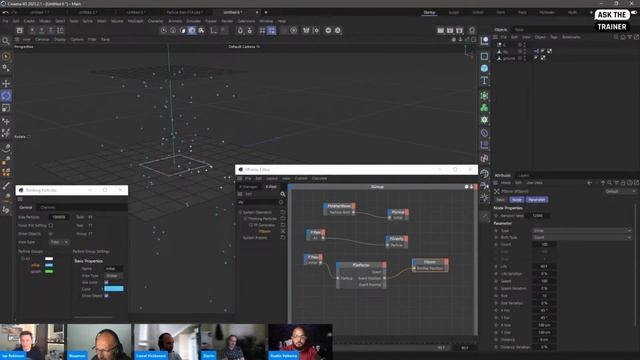The image size is (640, 360).
Task: Toggle the Speed parameter animation dot
Action: (x=496, y=281)
